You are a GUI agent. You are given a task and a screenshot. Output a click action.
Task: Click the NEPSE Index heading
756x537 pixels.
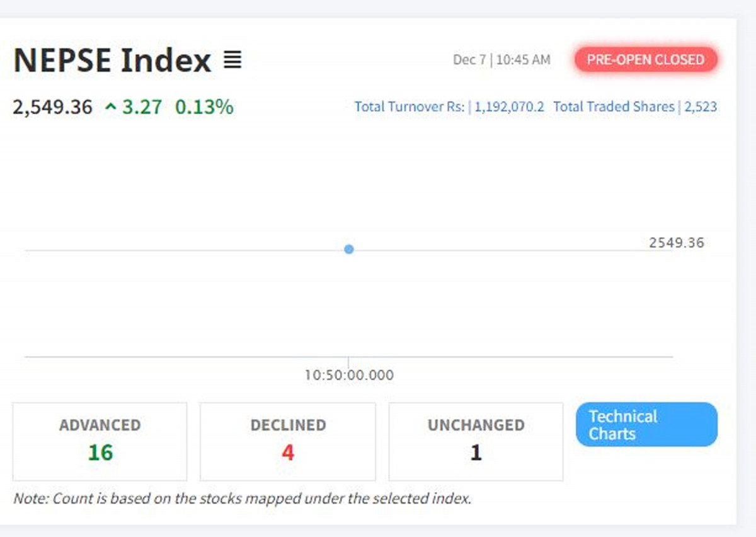pos(112,61)
